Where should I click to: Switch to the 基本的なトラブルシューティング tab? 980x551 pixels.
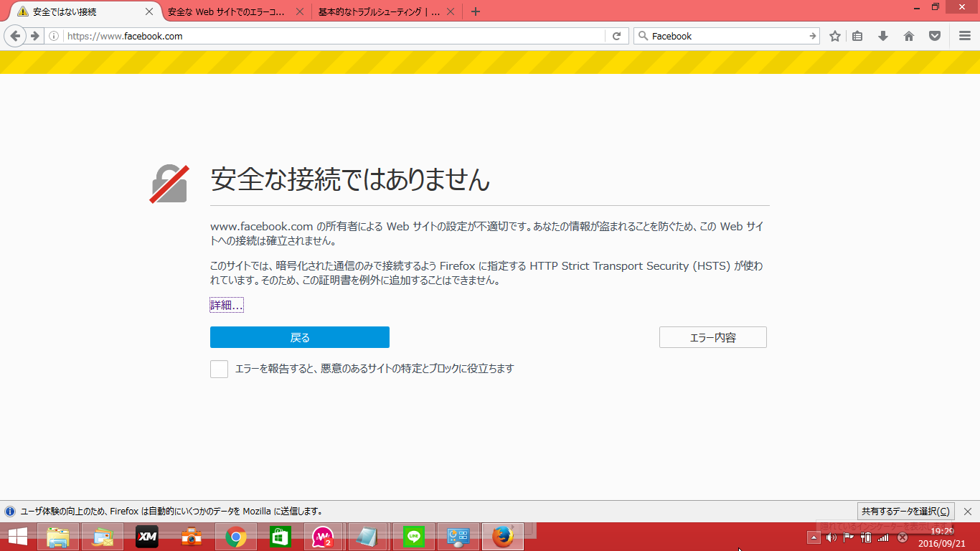(x=379, y=12)
